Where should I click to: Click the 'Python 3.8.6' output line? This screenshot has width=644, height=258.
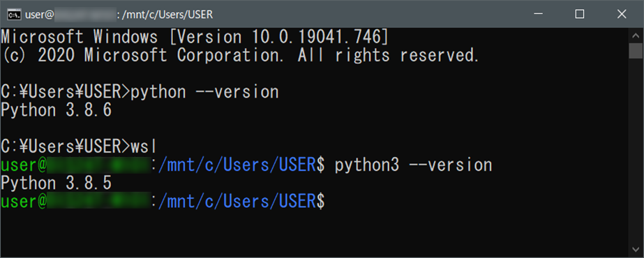[57, 110]
